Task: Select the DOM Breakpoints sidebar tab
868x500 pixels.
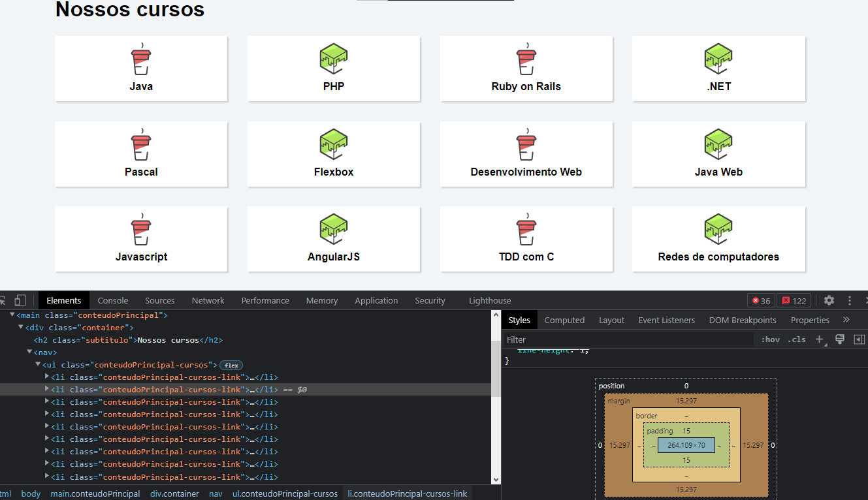Action: point(743,320)
